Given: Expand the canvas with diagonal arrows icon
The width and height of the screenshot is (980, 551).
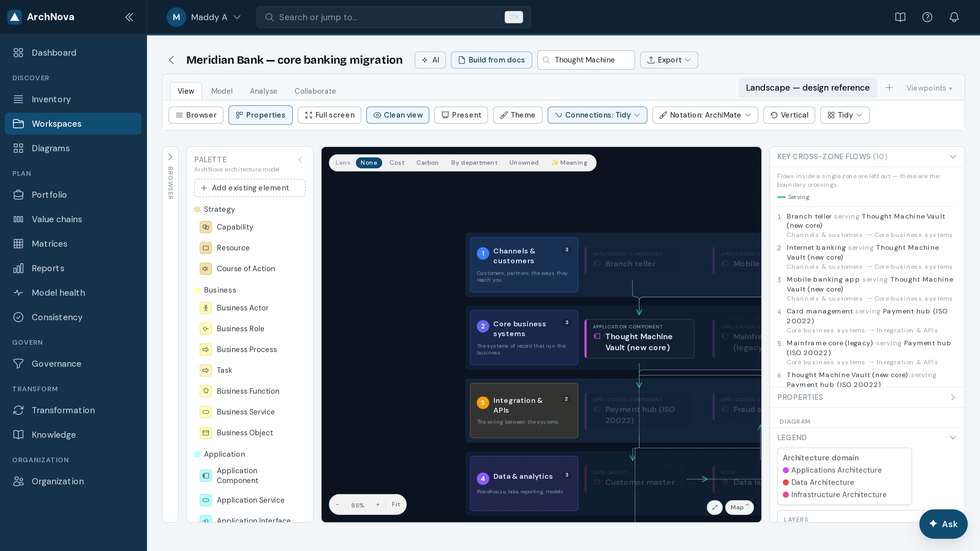Looking at the screenshot, I should click(715, 507).
